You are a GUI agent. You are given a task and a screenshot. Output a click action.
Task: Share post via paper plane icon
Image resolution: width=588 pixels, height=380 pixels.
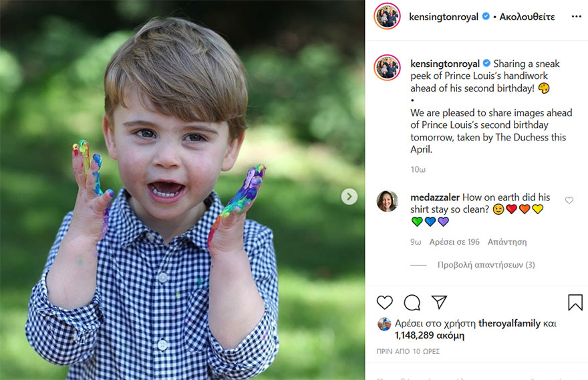(x=439, y=302)
